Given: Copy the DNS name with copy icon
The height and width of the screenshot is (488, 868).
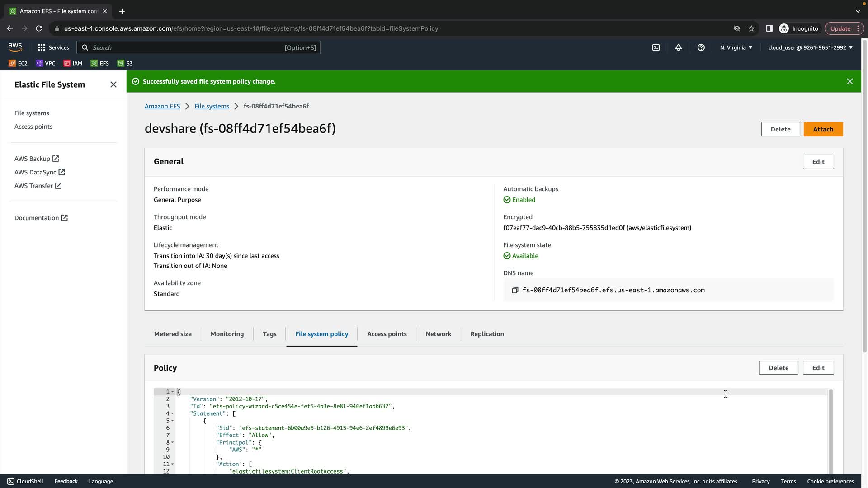Looking at the screenshot, I should 514,290.
